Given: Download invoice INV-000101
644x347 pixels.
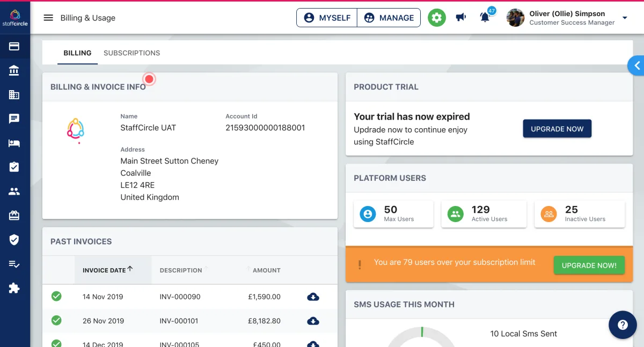Looking at the screenshot, I should tap(313, 321).
